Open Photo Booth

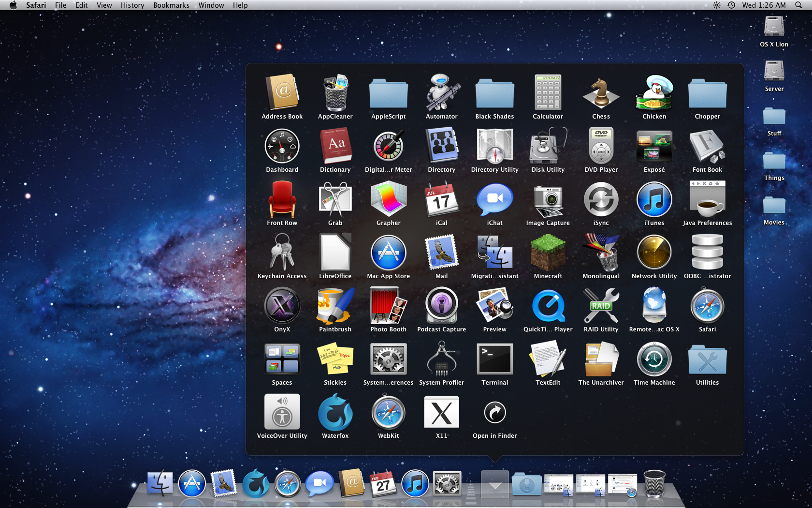tap(388, 305)
